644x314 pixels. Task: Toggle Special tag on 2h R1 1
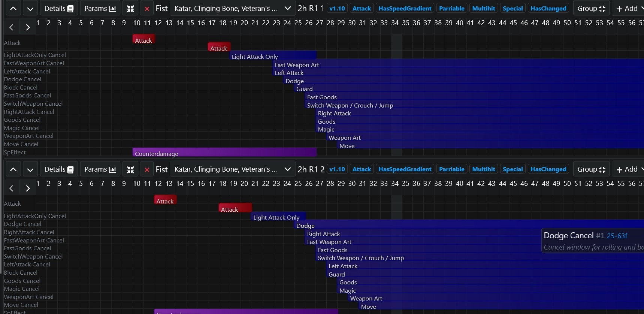point(513,8)
